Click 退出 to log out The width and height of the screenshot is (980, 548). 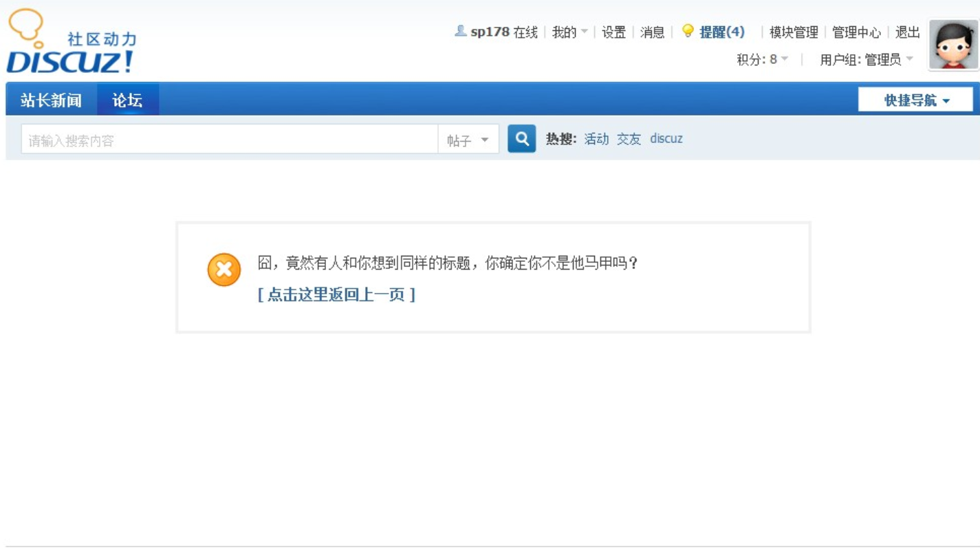click(x=907, y=32)
